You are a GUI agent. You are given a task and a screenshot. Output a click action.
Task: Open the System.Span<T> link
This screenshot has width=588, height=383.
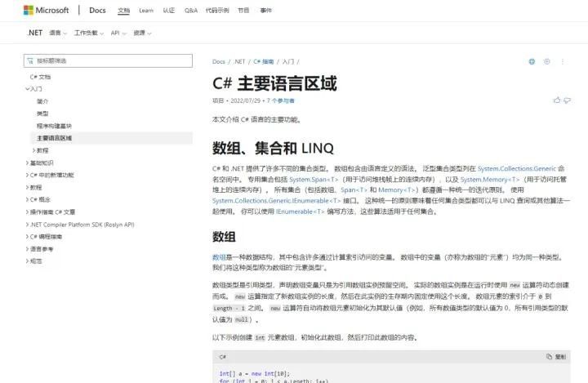pyautogui.click(x=314, y=180)
